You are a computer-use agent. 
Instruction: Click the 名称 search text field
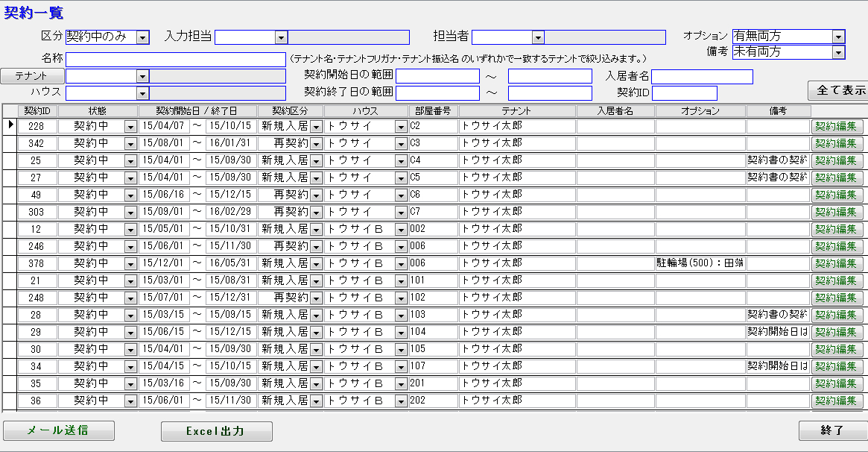click(x=175, y=60)
